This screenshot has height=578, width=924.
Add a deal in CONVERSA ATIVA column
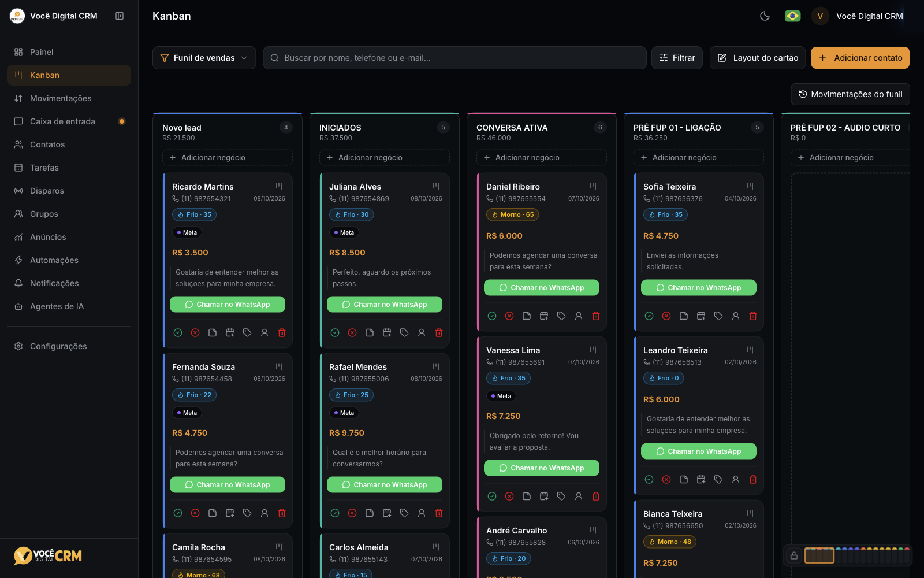[542, 157]
